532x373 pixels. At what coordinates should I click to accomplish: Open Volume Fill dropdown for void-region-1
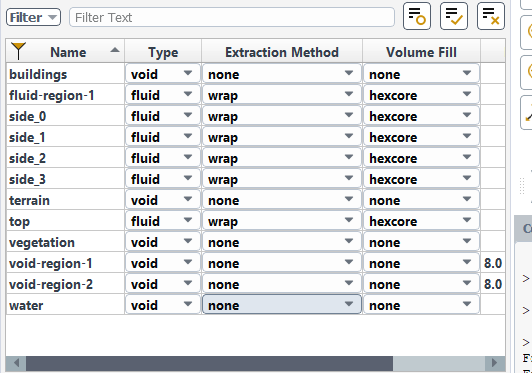[x=421, y=263]
